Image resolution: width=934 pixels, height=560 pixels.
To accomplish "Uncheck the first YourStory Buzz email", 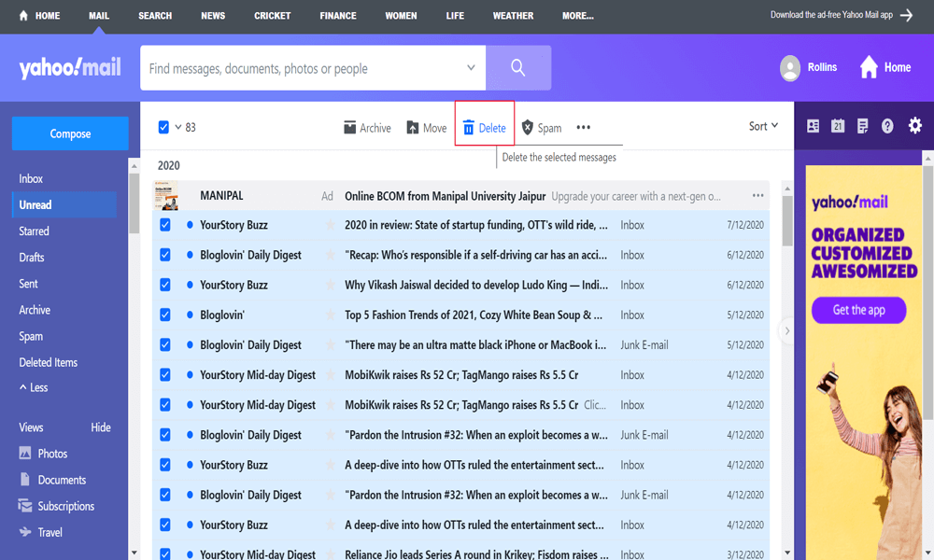I will [x=165, y=225].
